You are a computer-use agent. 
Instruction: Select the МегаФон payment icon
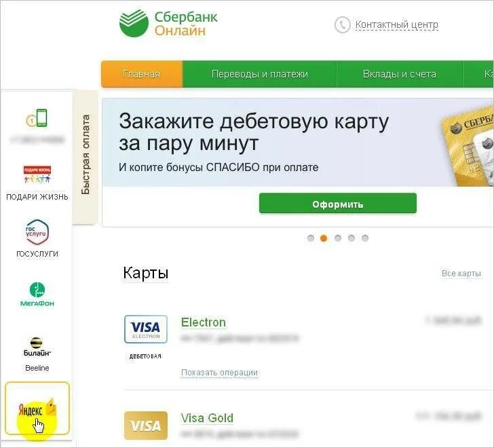pos(37,295)
